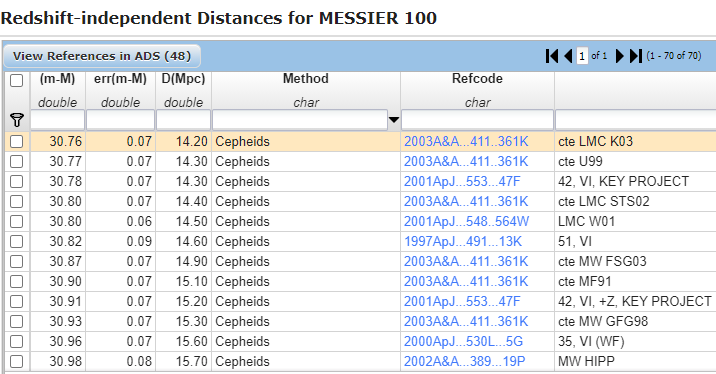Click the D(Mpc) filter input field

tap(183, 121)
